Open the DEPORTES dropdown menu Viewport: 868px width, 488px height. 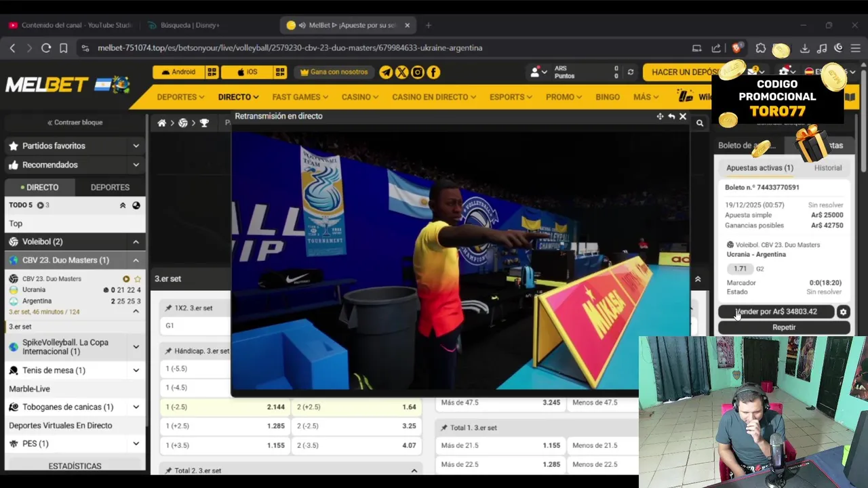tap(180, 97)
